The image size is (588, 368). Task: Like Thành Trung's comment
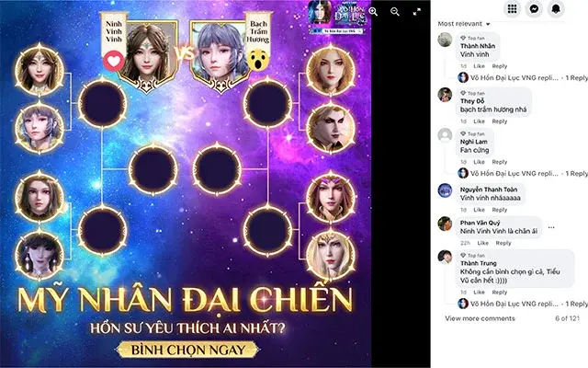[x=479, y=292]
